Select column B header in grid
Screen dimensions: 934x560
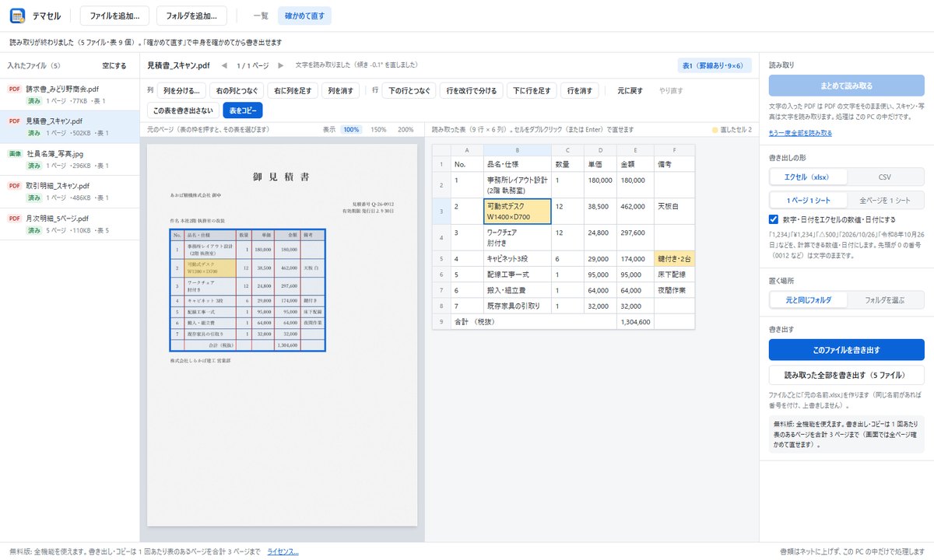518,150
